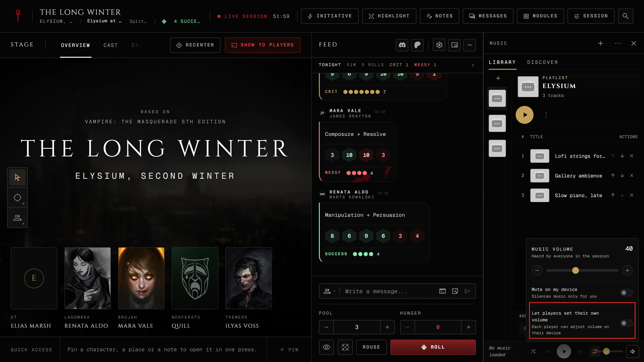Open the dice options icon beside Rouse

pyautogui.click(x=345, y=347)
